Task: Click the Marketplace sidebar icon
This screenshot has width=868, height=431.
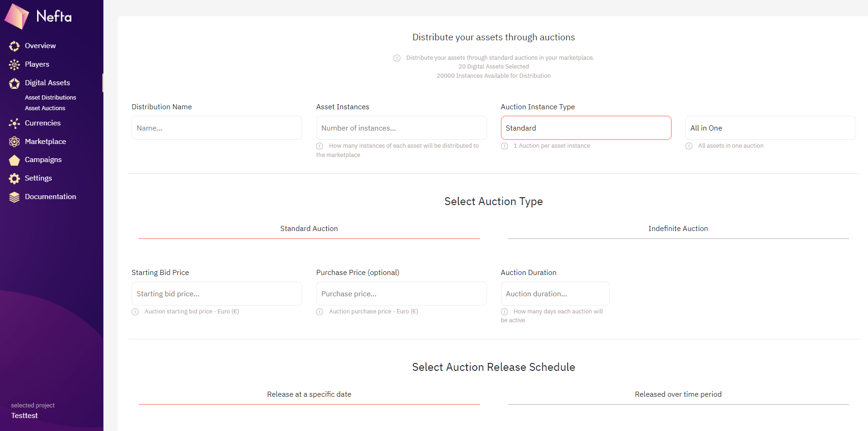Action: click(14, 142)
